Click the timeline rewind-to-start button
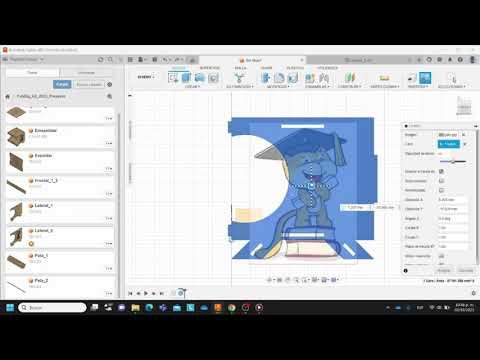The width and height of the screenshot is (480, 360). [130, 293]
